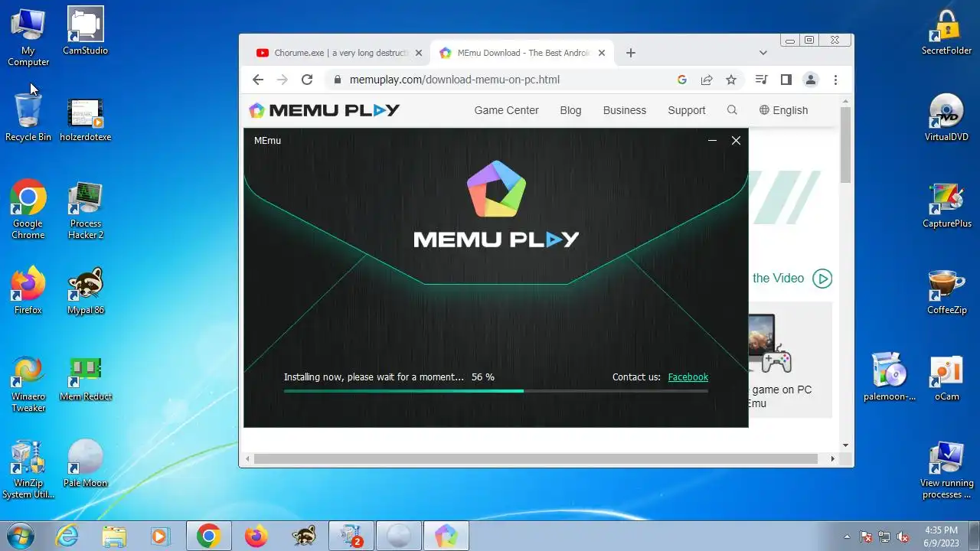Open Winaero Tweaker shortcut

[28, 383]
